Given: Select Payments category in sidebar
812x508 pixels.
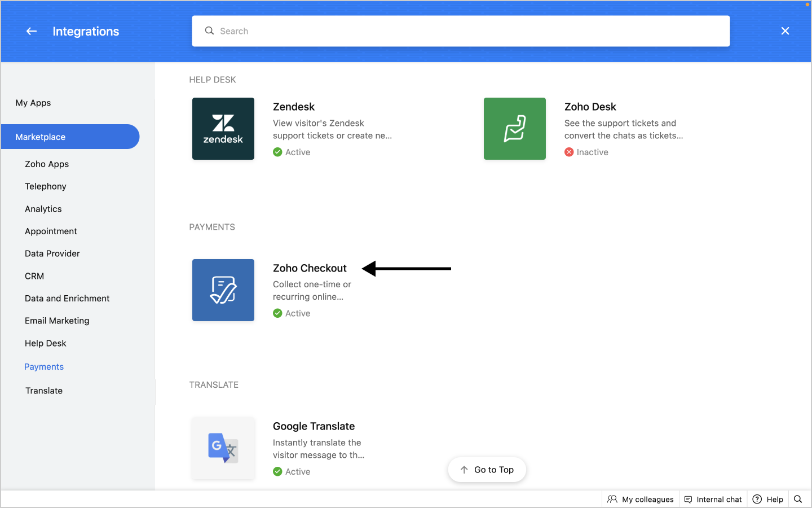Looking at the screenshot, I should pyautogui.click(x=44, y=366).
